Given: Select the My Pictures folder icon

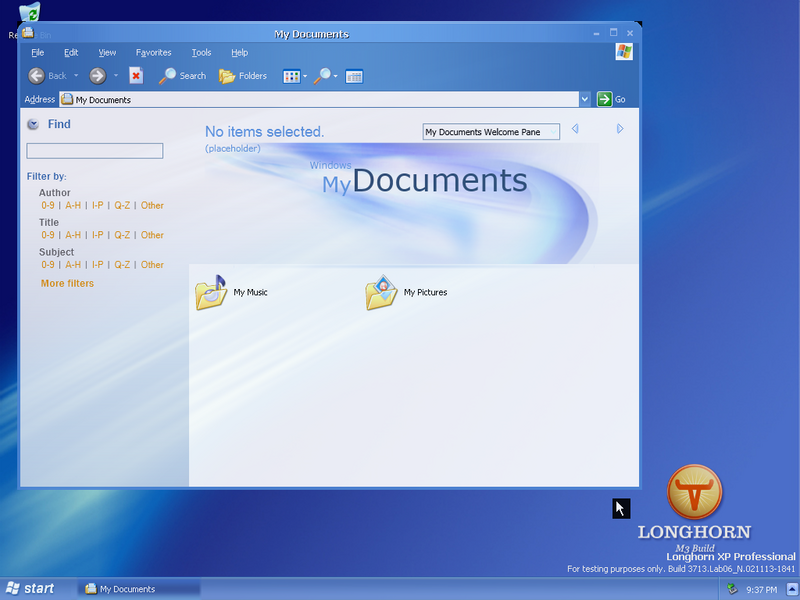Looking at the screenshot, I should tap(381, 293).
